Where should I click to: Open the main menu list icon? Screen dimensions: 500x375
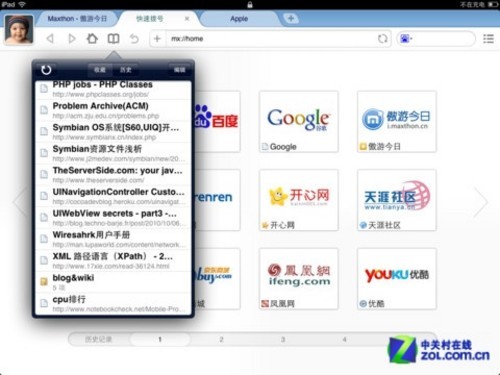click(x=488, y=39)
